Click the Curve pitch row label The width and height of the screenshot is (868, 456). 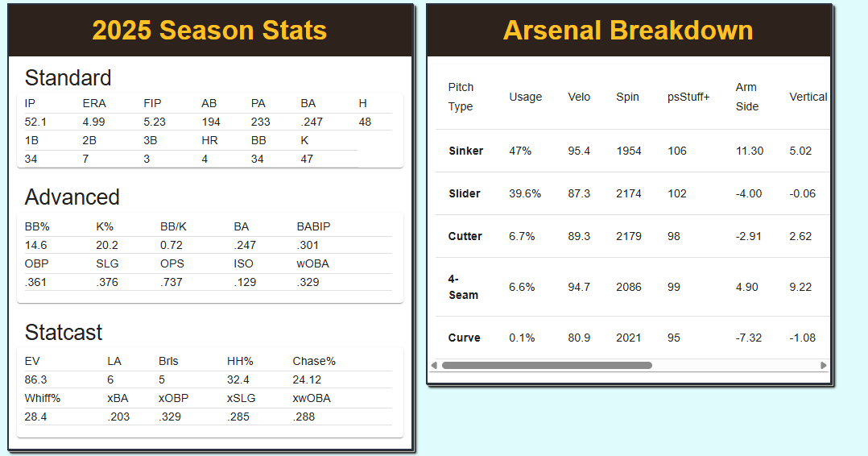[464, 338]
